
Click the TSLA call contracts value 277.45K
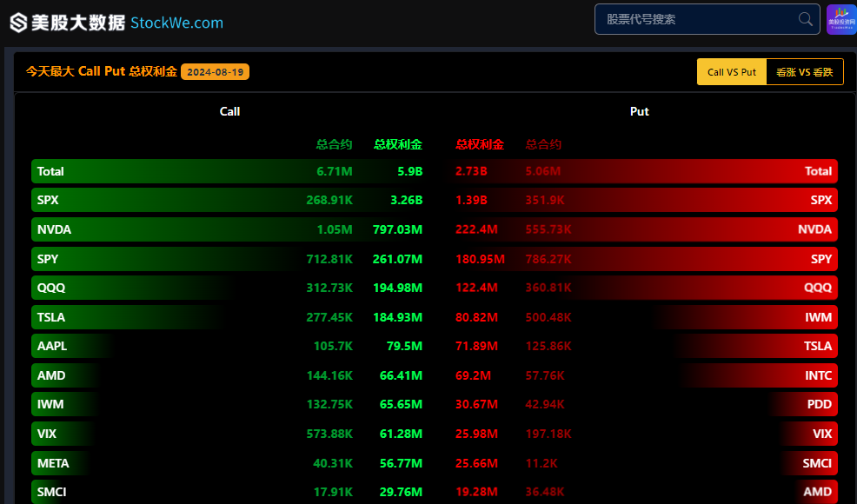[x=329, y=317]
